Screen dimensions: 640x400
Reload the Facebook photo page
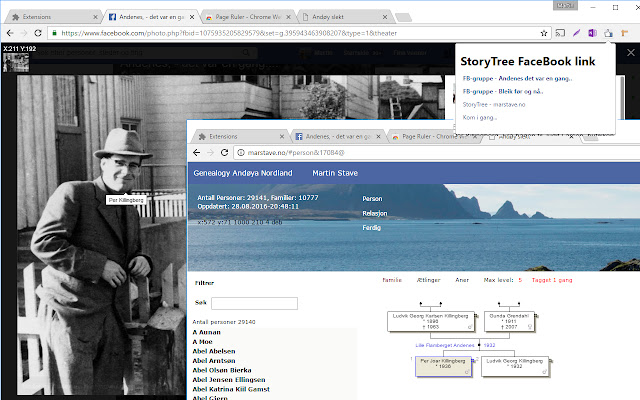click(38, 33)
